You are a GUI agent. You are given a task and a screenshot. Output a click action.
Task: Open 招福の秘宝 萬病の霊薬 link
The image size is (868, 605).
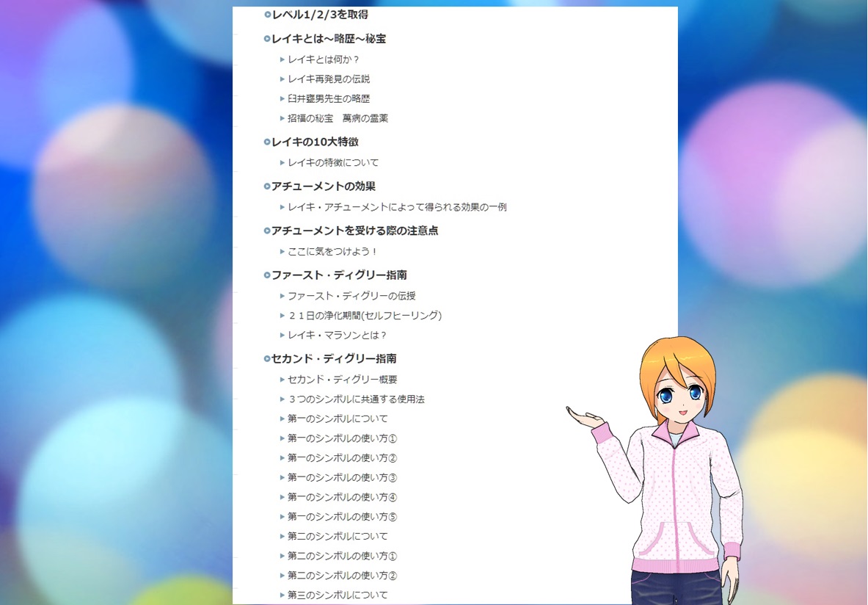[338, 118]
